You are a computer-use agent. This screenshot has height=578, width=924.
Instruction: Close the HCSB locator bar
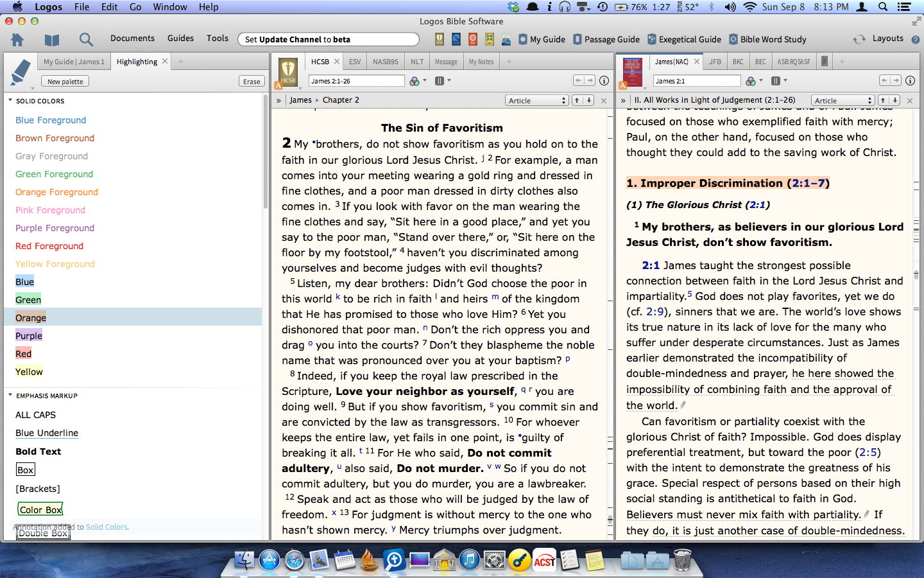604,101
